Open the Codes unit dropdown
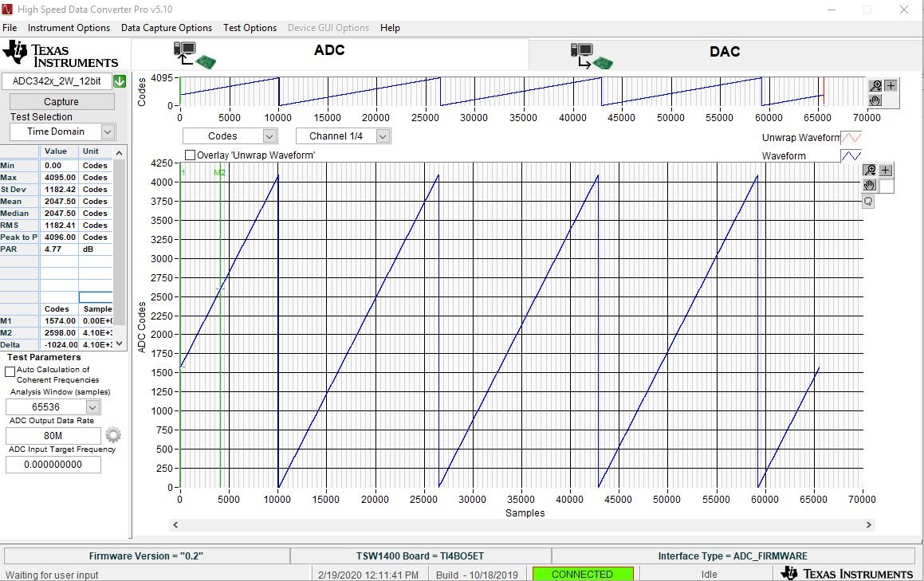 pyautogui.click(x=269, y=136)
